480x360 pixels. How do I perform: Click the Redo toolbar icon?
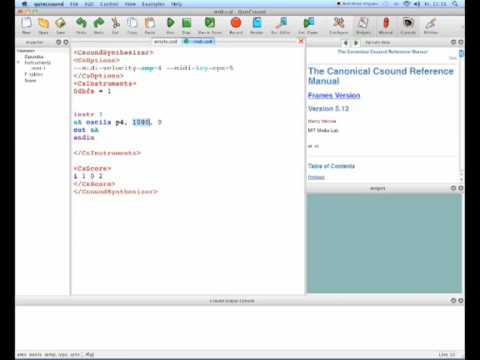click(x=99, y=25)
